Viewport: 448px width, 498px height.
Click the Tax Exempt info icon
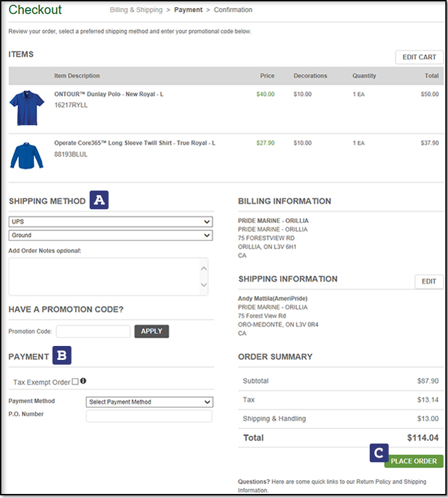(x=84, y=382)
